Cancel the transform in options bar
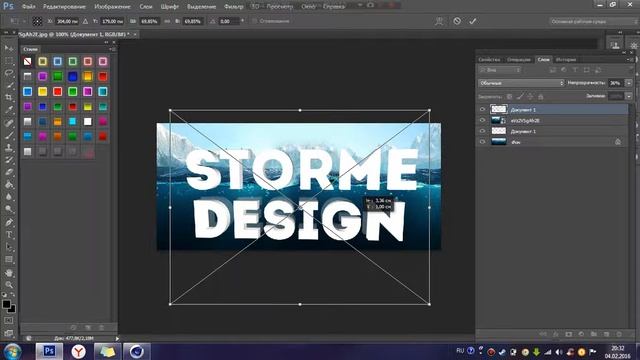The image size is (640, 360). pos(457,21)
